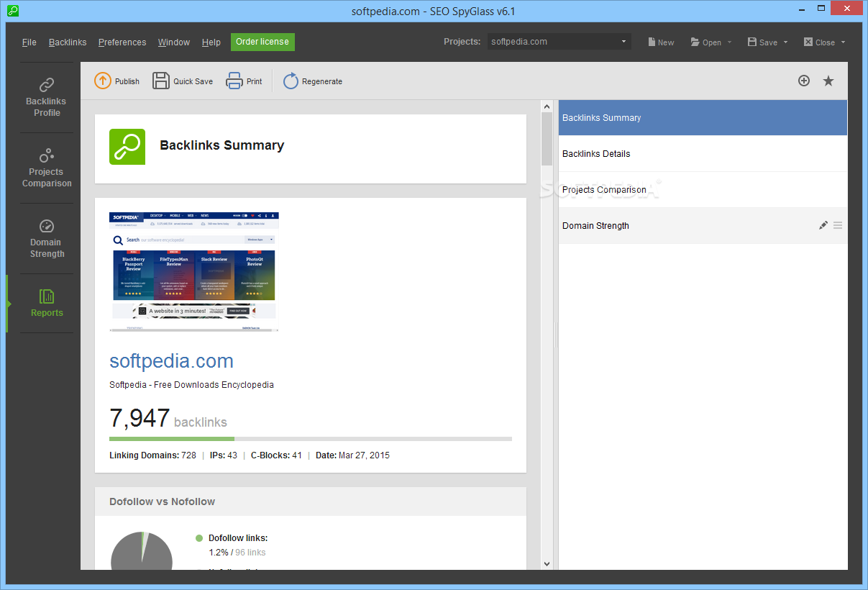Open the Preferences menu
The image size is (868, 590).
122,42
